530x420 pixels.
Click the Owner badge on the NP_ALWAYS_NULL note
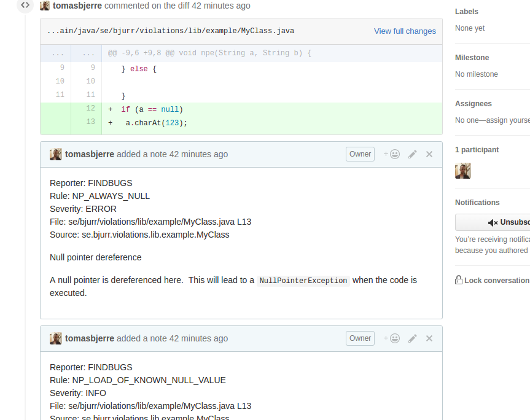click(360, 154)
